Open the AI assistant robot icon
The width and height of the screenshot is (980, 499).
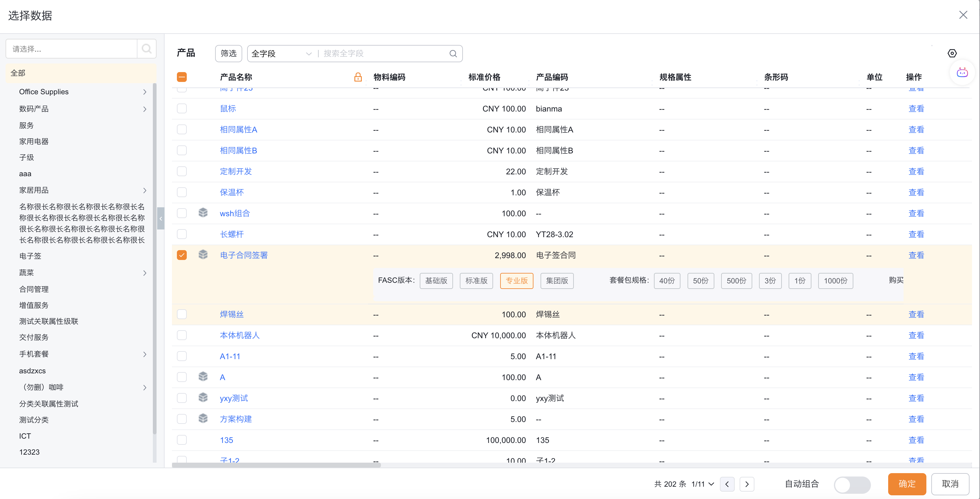[x=962, y=73]
